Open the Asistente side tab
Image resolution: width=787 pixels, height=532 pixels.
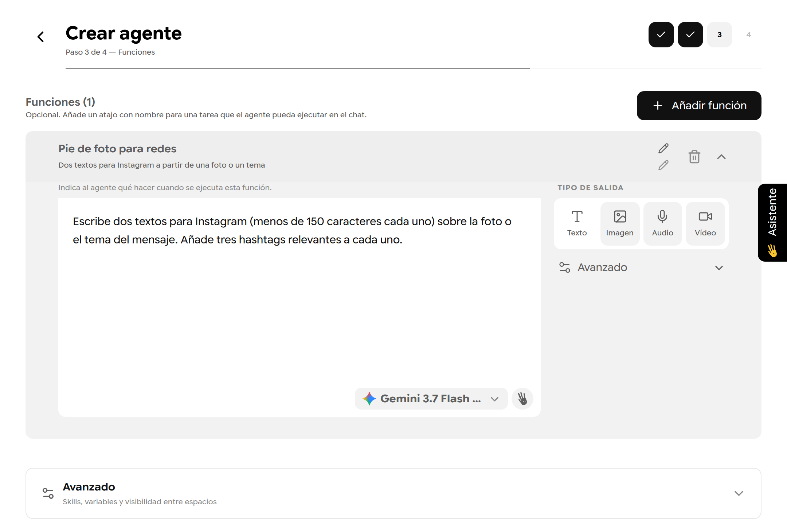(772, 223)
